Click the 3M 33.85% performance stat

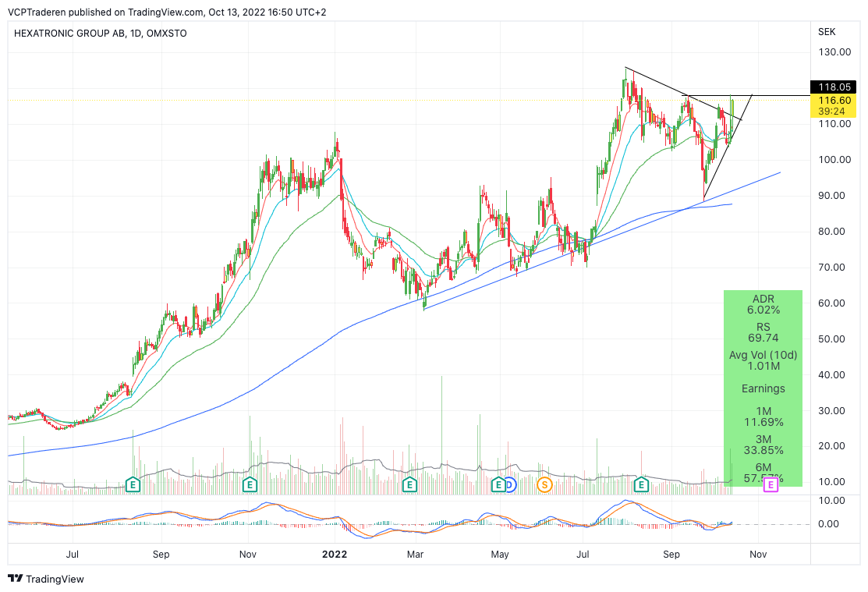pyautogui.click(x=763, y=445)
